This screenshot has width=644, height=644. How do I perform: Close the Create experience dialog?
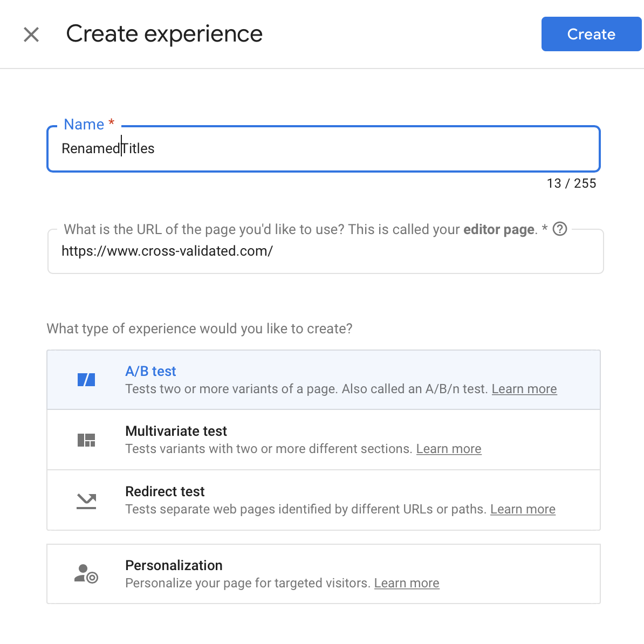pos(31,35)
